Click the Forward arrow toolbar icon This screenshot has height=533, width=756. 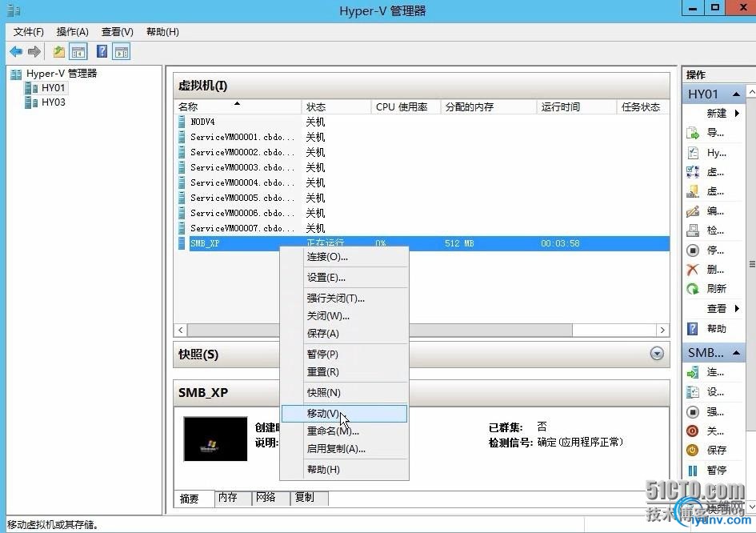pos(34,51)
